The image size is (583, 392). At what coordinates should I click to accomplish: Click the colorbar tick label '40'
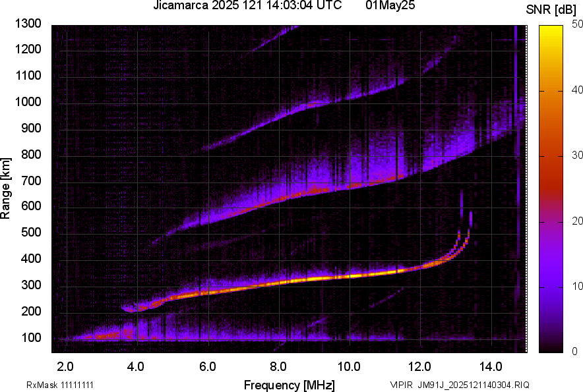[578, 90]
